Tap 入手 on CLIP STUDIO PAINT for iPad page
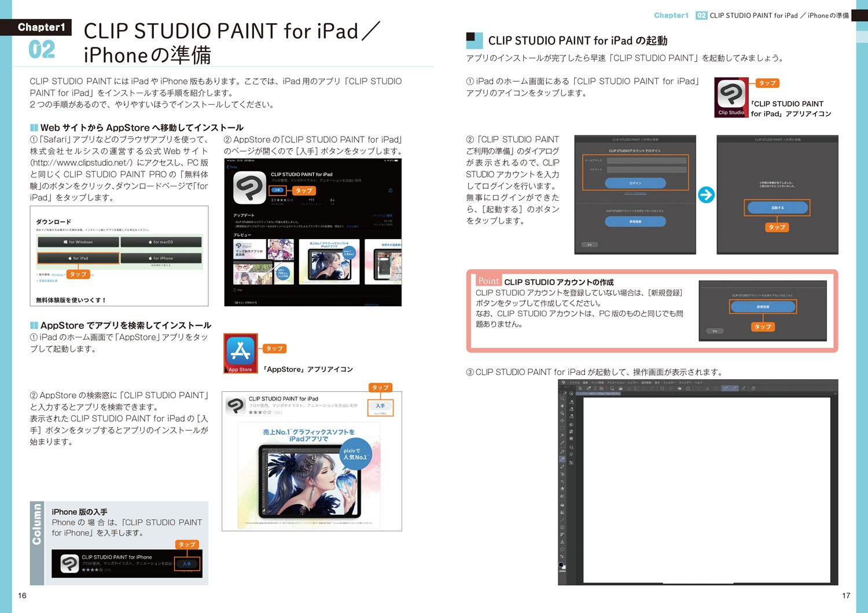This screenshot has height=613, width=868. tap(278, 190)
